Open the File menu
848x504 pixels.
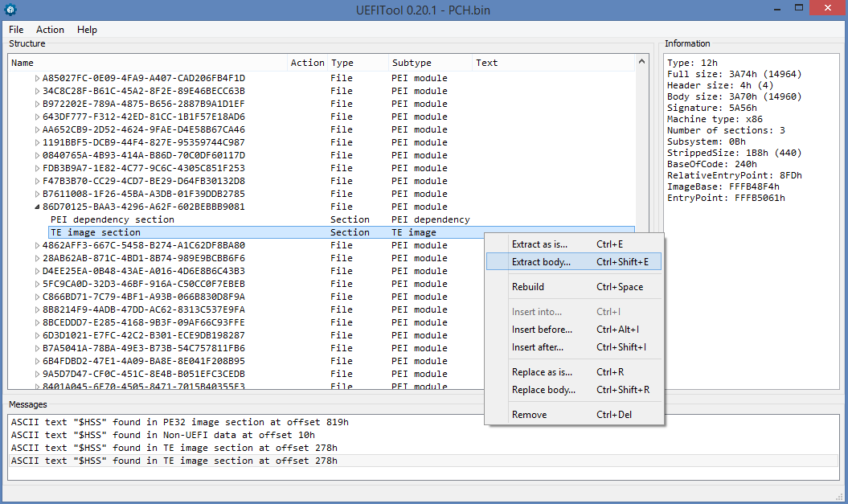[x=16, y=30]
